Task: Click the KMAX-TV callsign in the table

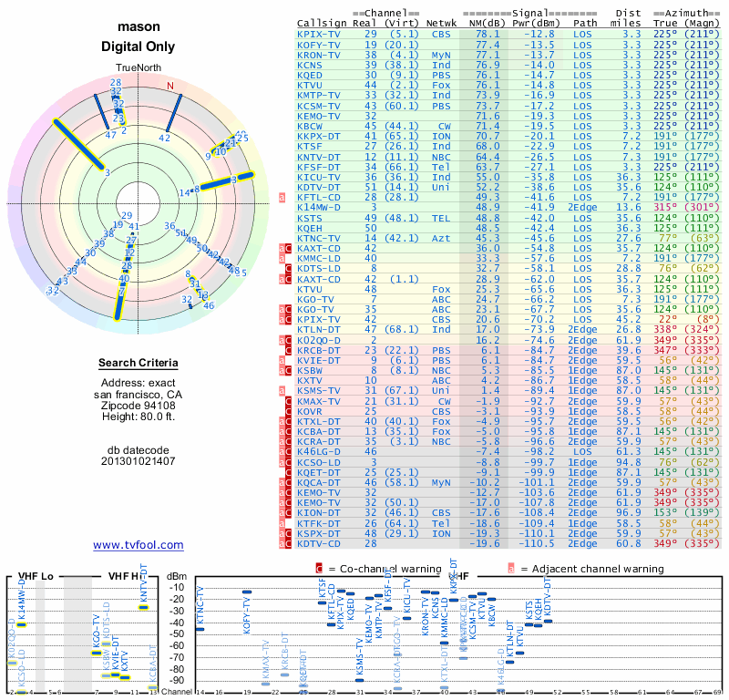Action: coord(318,401)
